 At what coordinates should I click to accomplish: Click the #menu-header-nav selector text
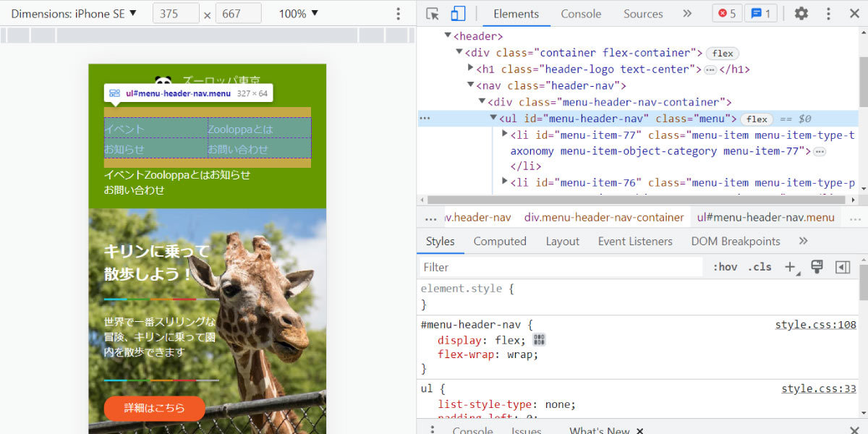pyautogui.click(x=472, y=325)
